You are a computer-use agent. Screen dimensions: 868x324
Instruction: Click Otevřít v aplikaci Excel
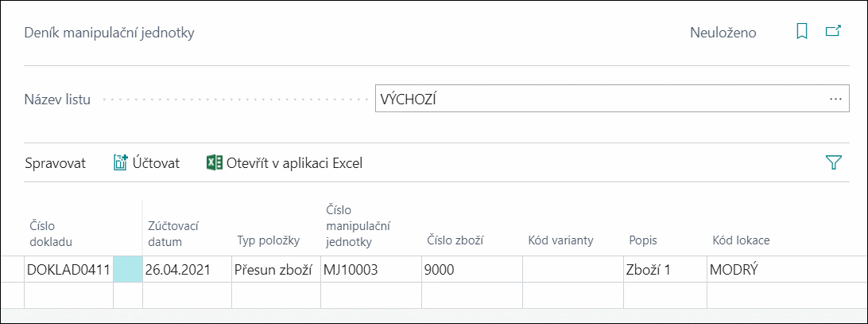[294, 163]
